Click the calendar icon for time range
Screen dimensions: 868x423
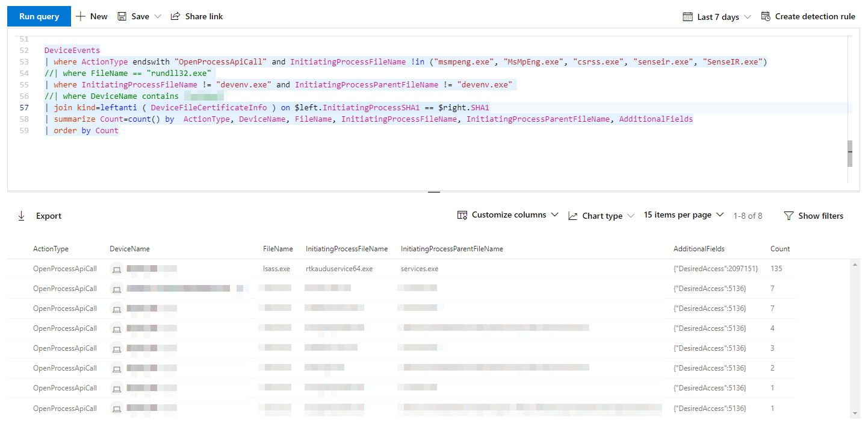[688, 17]
